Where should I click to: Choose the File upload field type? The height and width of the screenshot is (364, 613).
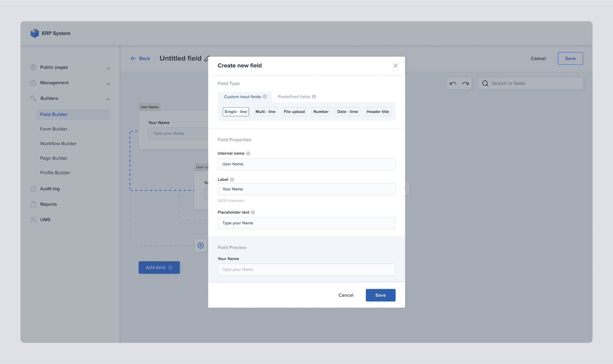click(294, 112)
